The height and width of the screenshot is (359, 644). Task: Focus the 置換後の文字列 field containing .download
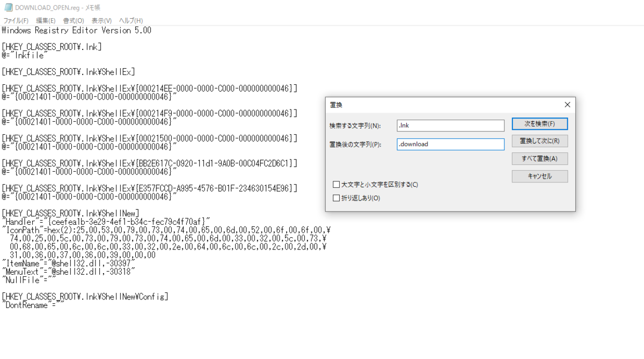[451, 144]
